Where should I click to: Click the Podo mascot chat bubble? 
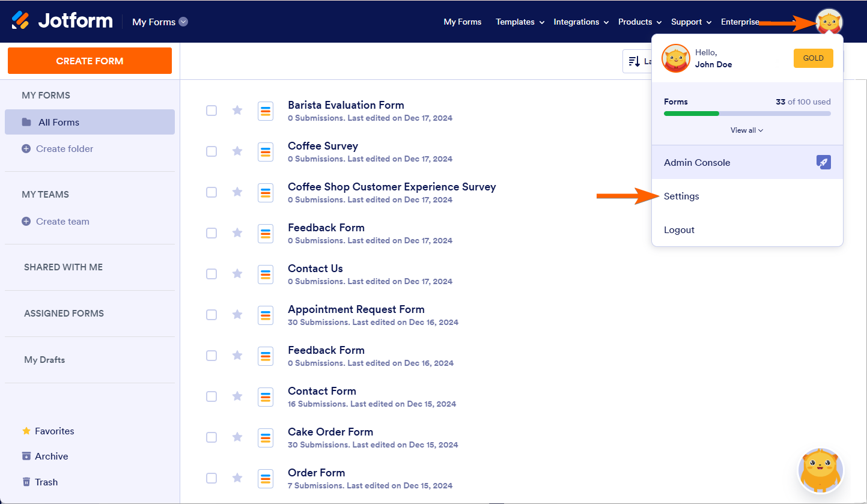click(820, 471)
